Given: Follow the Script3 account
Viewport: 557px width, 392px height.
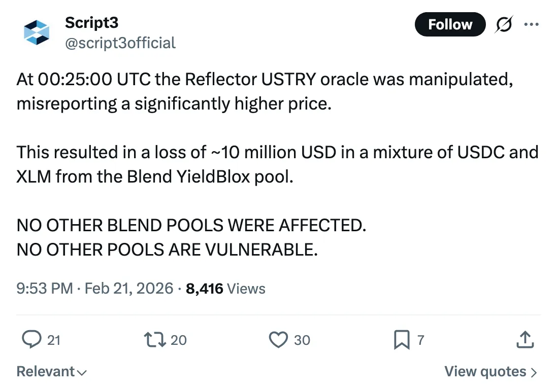Looking at the screenshot, I should tap(450, 24).
